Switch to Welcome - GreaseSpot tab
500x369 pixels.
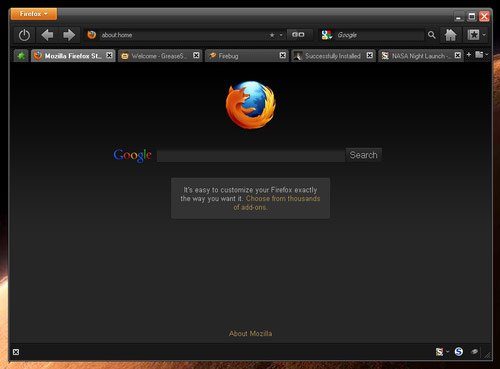click(x=160, y=56)
